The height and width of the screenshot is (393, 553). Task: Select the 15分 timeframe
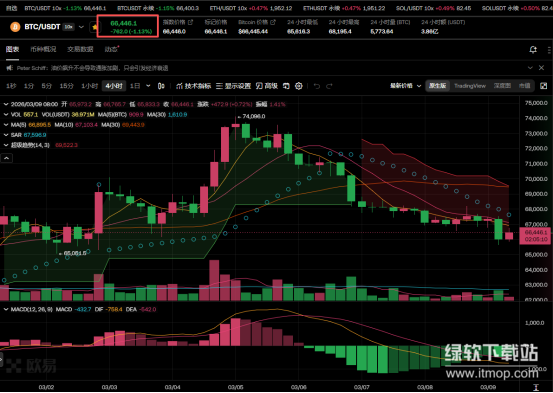66,86
